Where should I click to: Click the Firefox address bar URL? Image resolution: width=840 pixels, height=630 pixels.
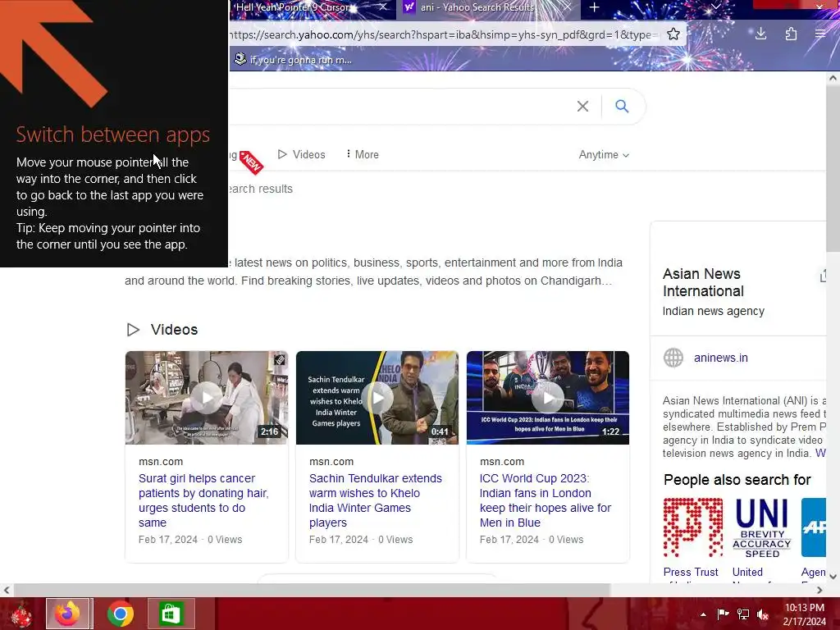[x=442, y=34]
